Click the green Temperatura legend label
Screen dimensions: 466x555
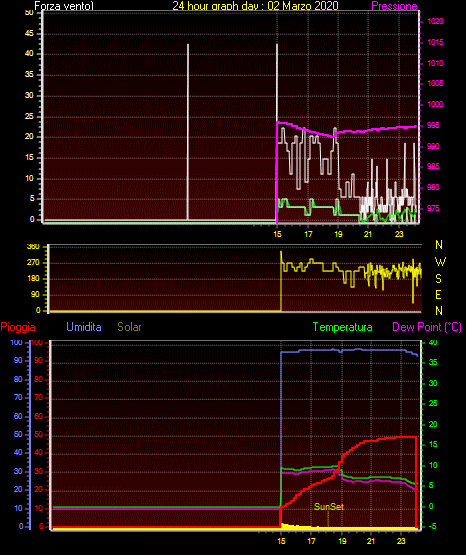[343, 327]
